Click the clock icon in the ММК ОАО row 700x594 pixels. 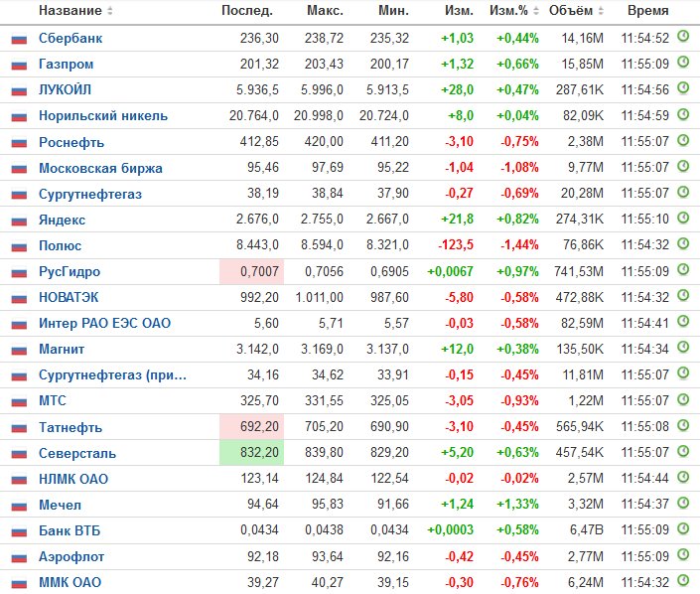point(683,580)
